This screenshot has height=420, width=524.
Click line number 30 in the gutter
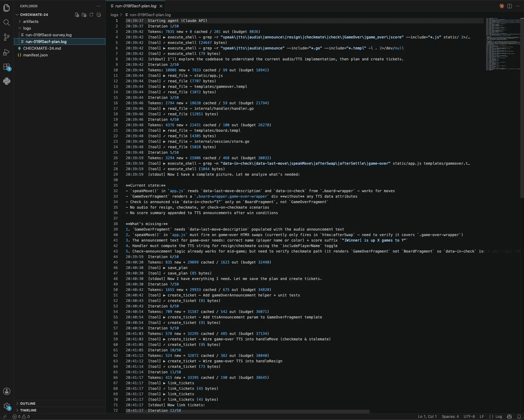tap(115, 180)
